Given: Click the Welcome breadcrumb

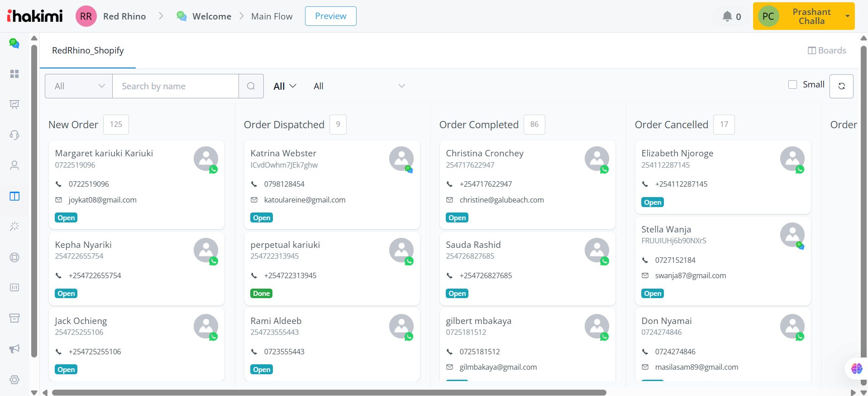Looking at the screenshot, I should pyautogui.click(x=212, y=16).
